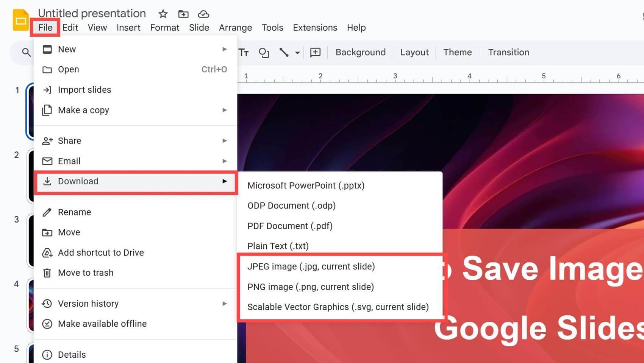
Task: Open the line tool dropdown arrow
Action: 297,53
